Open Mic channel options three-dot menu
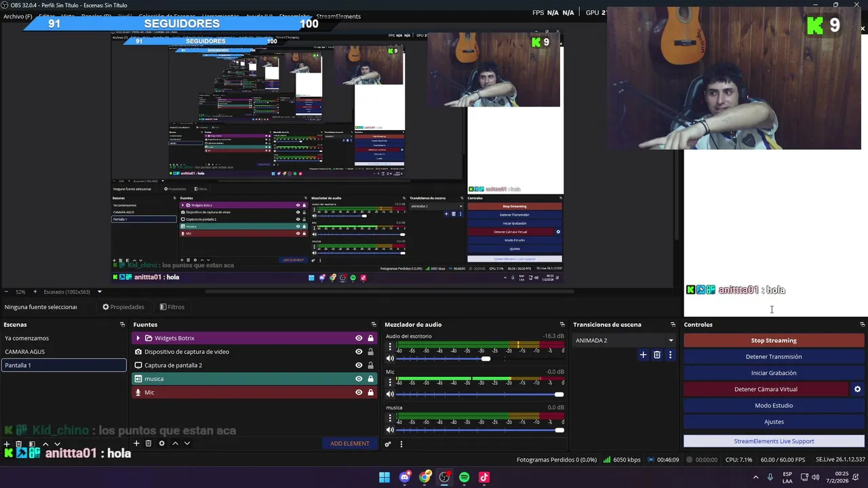This screenshot has height=488, width=868. pos(390,382)
